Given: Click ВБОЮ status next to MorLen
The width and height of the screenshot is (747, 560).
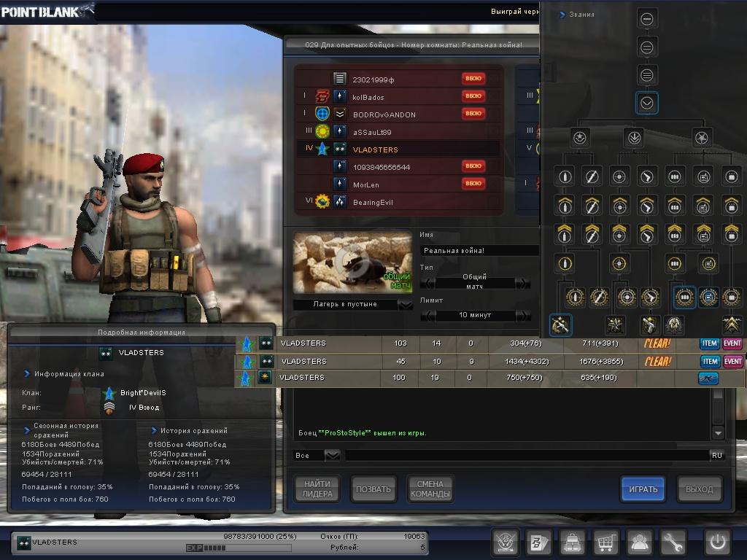Looking at the screenshot, I should [473, 184].
